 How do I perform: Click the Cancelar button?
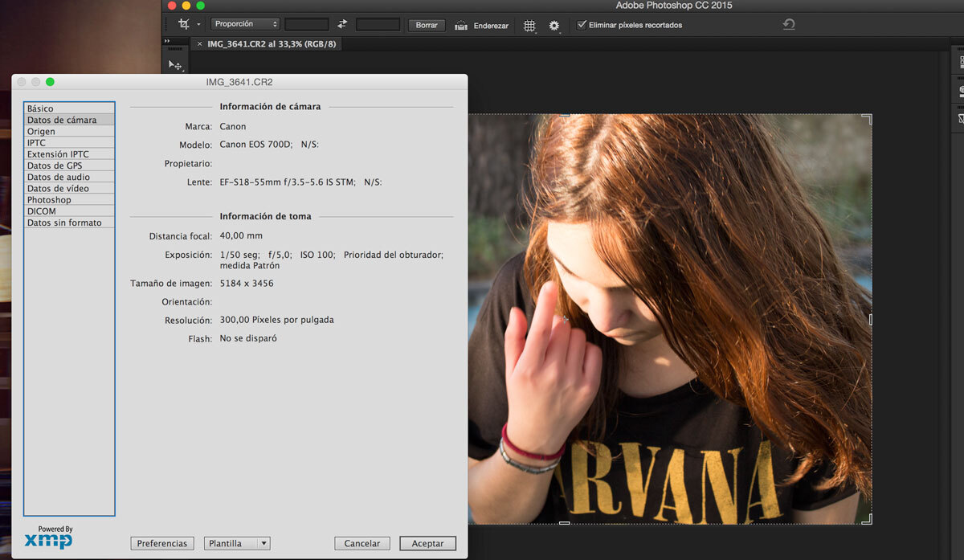[x=362, y=544]
